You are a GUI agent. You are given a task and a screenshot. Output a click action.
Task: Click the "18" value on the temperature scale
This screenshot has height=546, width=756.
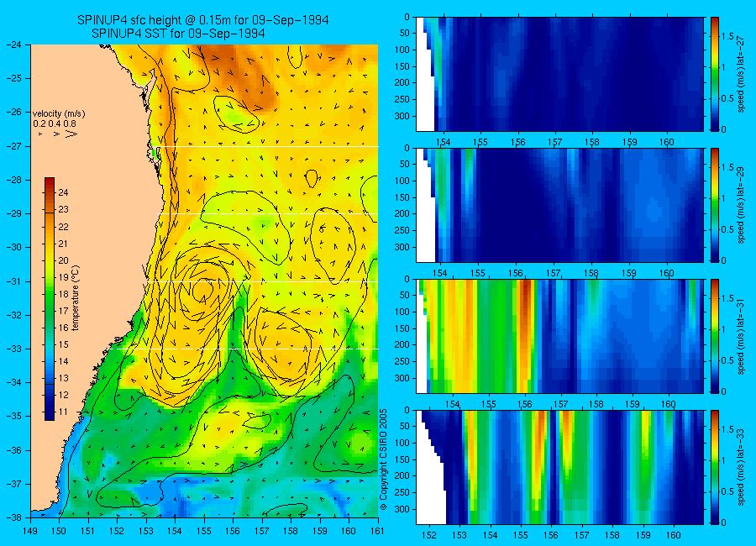63,294
